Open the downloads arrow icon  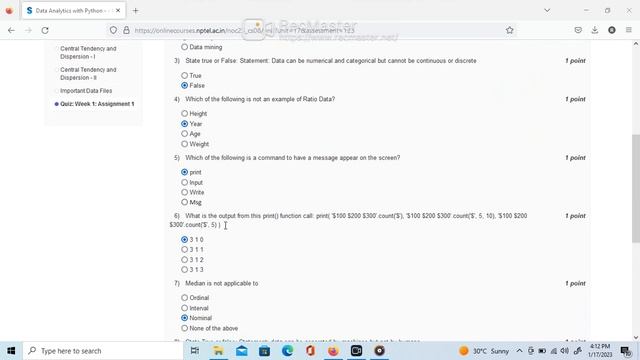tap(595, 30)
